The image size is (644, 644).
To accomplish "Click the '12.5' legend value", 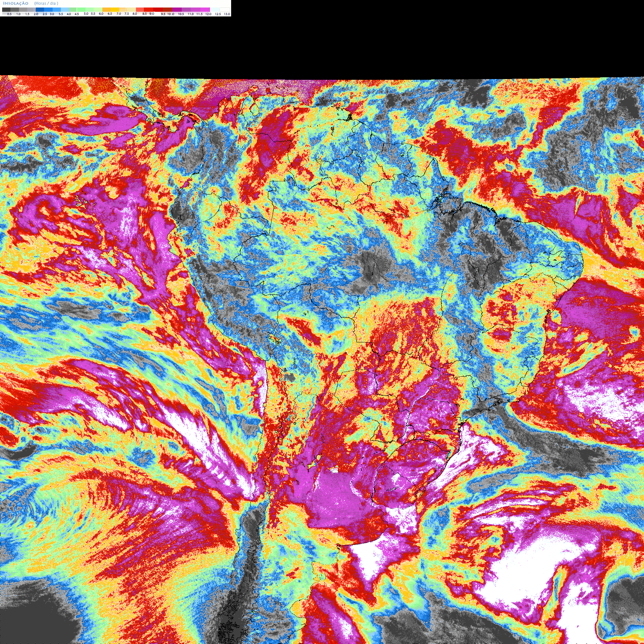I will 218,14.
